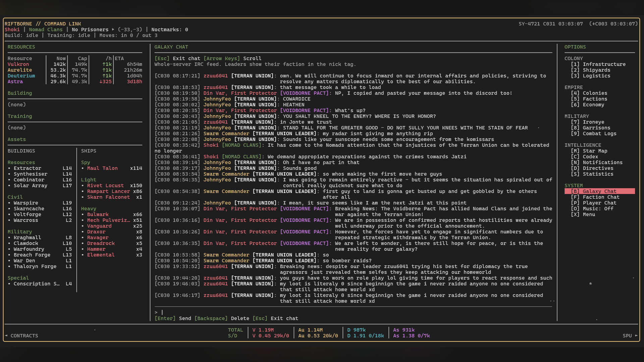
Task: Select the Hammer heavy ship
Action: (112, 249)
